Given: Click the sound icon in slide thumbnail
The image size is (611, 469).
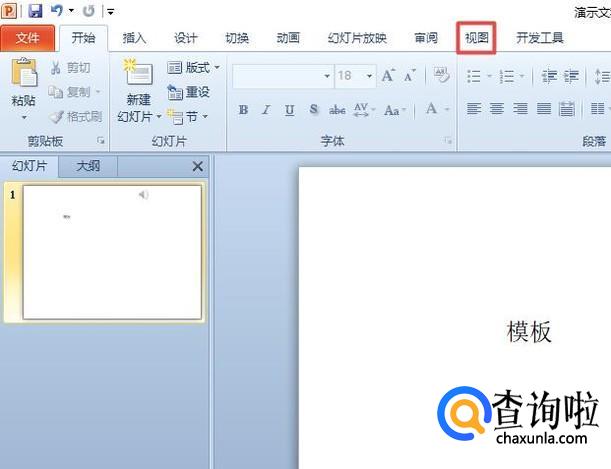Looking at the screenshot, I should tap(143, 194).
